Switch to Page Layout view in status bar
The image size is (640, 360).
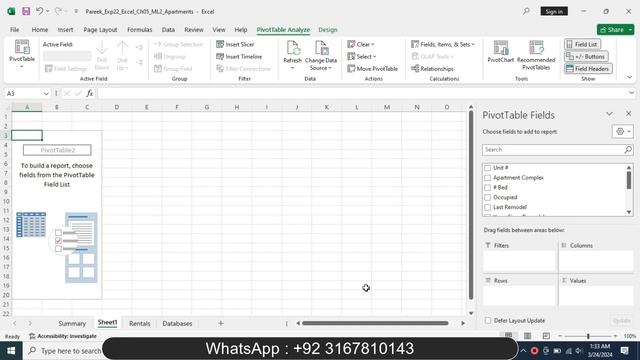(x=527, y=336)
